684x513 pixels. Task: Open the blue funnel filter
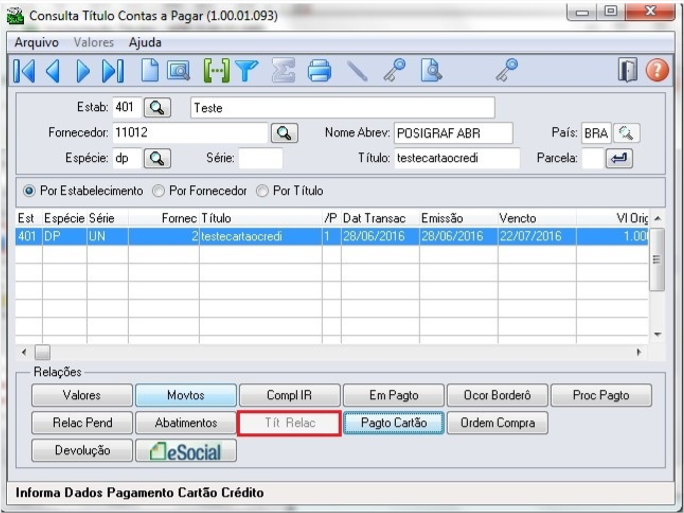247,71
